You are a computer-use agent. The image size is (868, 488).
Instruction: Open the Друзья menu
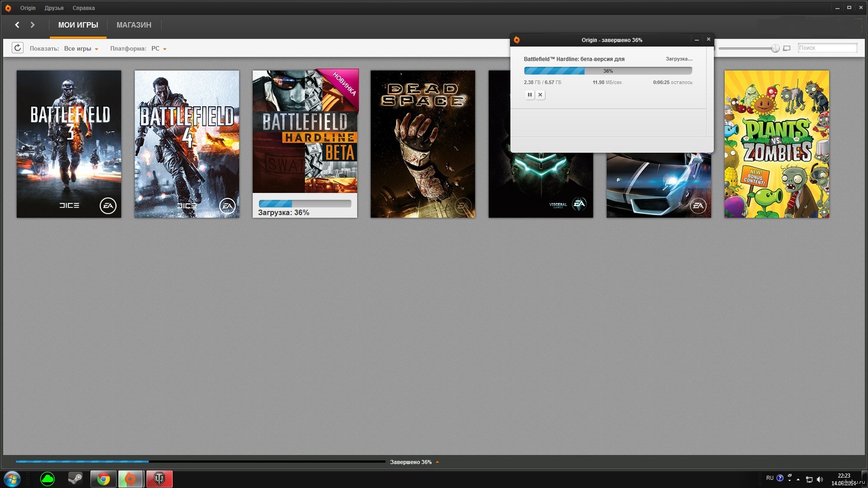point(54,8)
